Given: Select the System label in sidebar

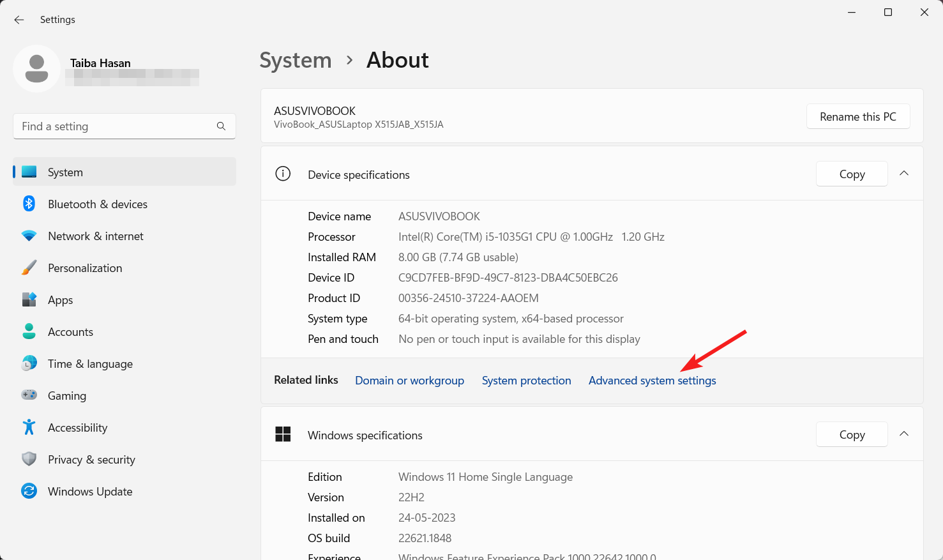Looking at the screenshot, I should point(65,172).
